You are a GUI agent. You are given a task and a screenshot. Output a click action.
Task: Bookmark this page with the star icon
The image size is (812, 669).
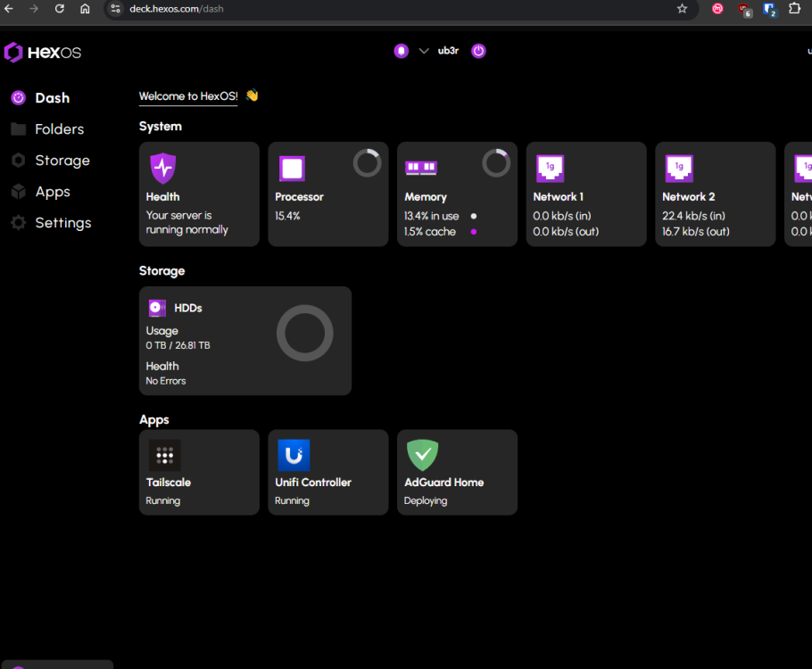[x=682, y=9]
